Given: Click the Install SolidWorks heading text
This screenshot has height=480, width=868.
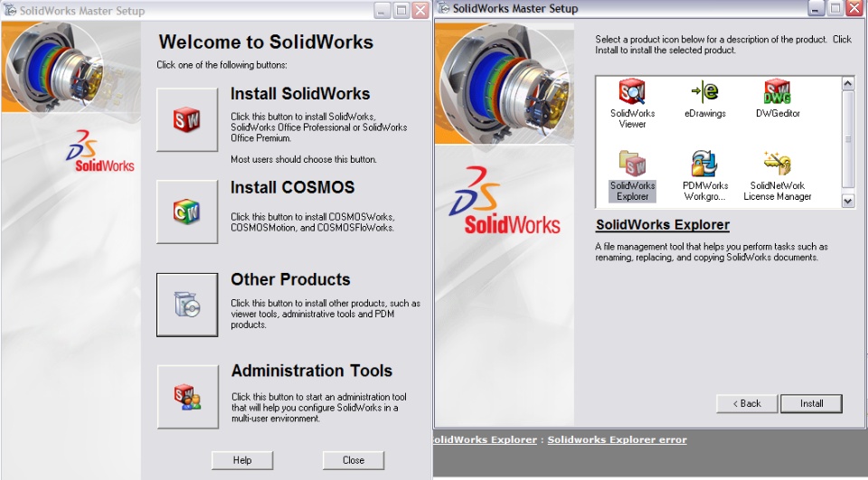Looking at the screenshot, I should 300,94.
